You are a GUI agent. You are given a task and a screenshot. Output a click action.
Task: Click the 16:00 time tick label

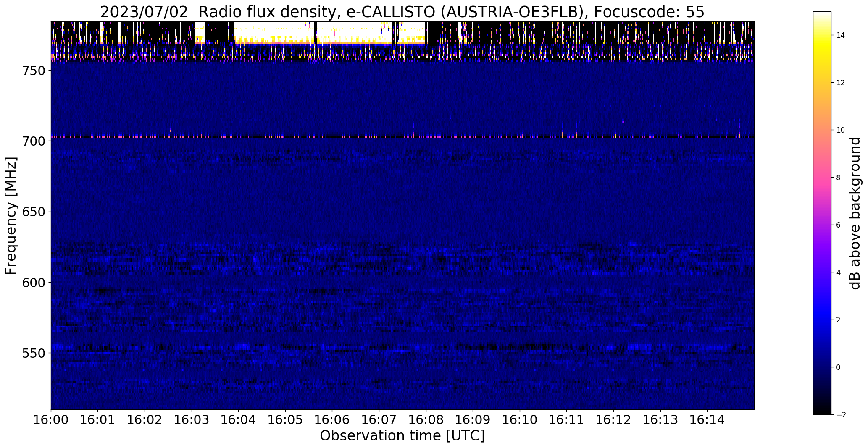pos(51,419)
